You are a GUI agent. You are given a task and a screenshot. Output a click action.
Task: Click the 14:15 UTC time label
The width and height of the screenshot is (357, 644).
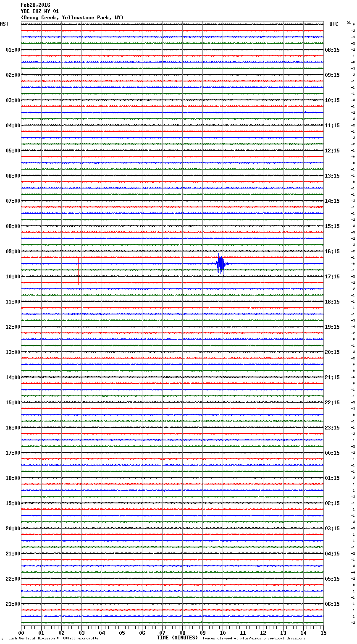[332, 201]
